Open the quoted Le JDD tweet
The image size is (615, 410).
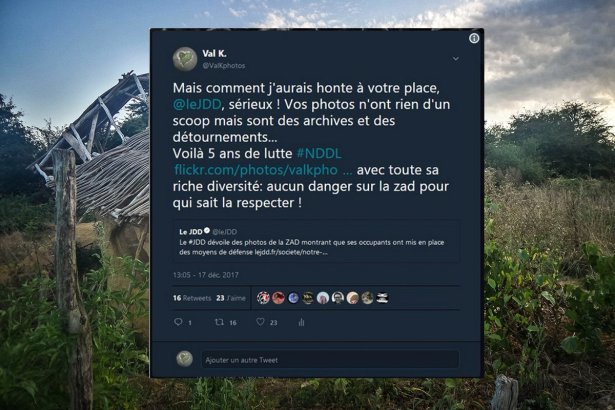point(317,241)
